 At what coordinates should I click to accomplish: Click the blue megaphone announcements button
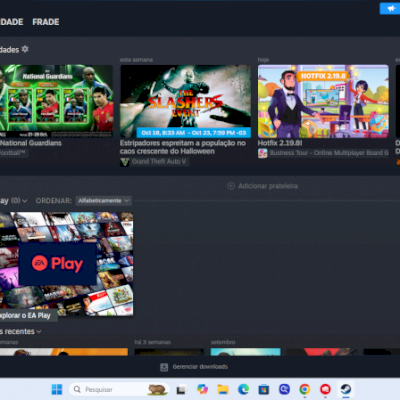(x=391, y=8)
